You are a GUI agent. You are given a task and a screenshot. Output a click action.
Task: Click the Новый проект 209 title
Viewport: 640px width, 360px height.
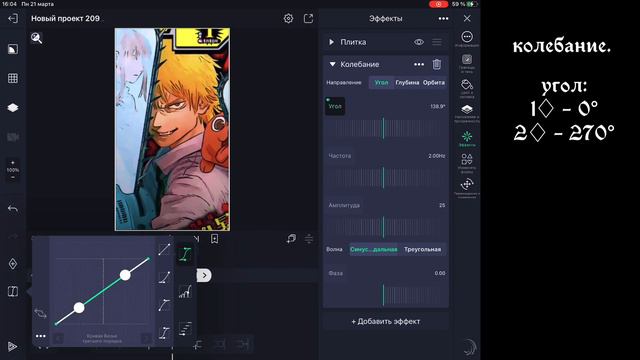(x=65, y=18)
